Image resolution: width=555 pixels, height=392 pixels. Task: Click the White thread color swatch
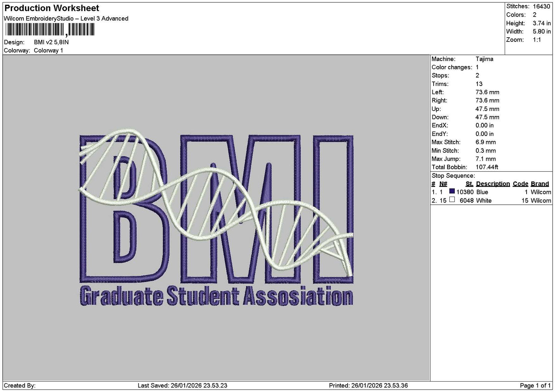452,200
